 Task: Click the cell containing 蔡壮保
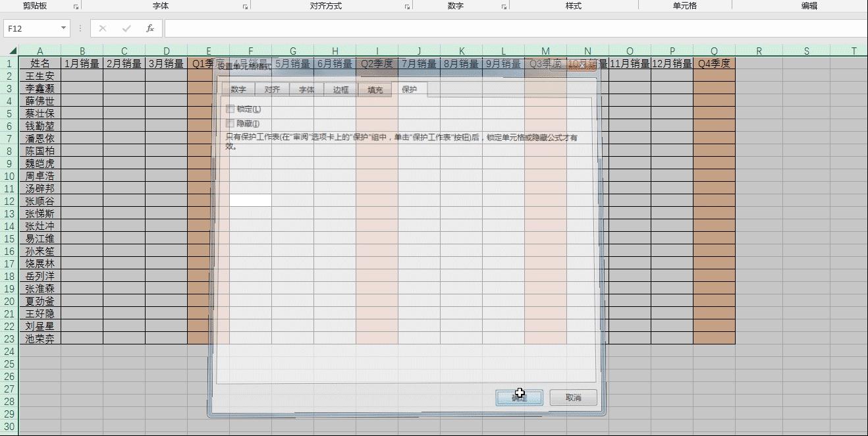click(40, 113)
